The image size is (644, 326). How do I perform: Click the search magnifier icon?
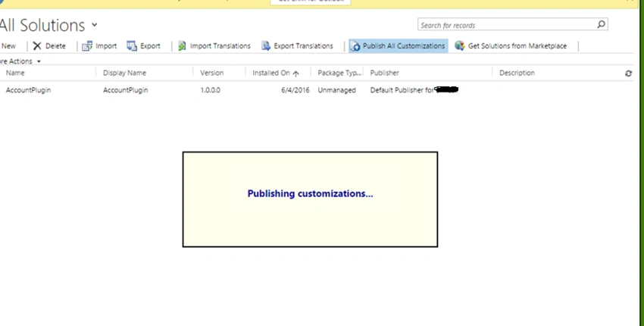[602, 25]
